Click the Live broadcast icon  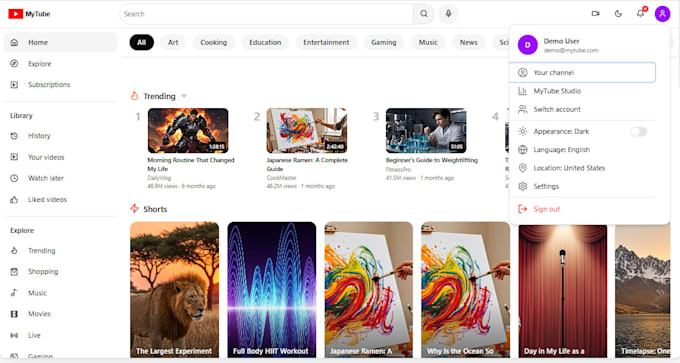coord(14,335)
